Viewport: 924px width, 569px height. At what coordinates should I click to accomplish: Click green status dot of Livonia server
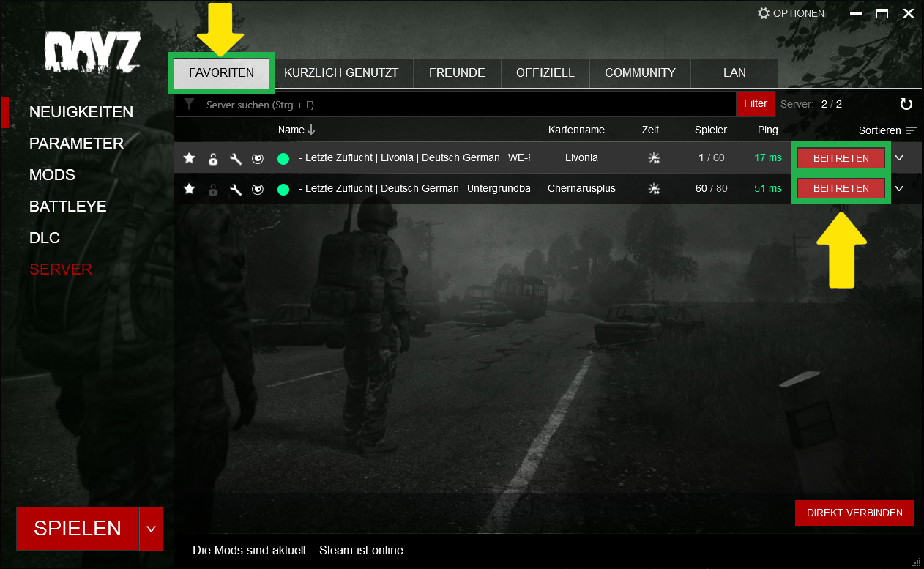(x=283, y=158)
